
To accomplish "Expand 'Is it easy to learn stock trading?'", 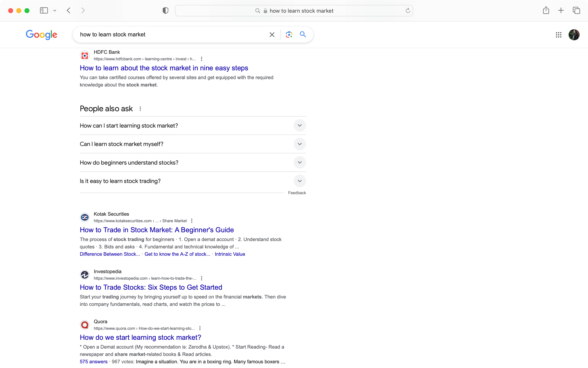I will [193, 181].
